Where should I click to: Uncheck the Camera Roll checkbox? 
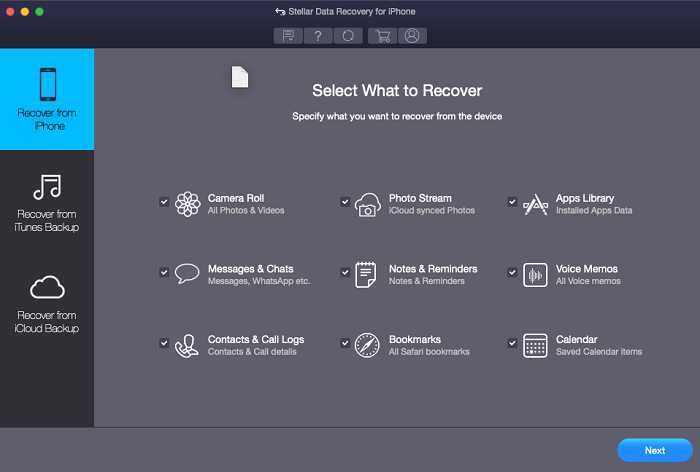164,201
